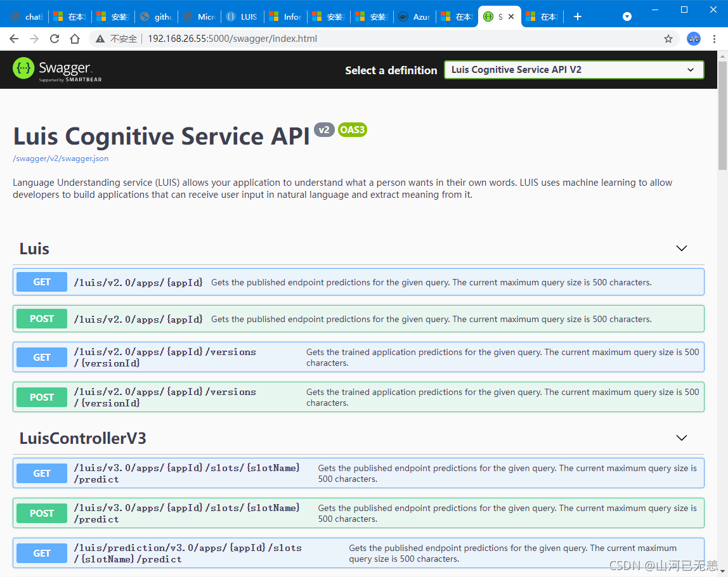Switch to the Micr tab
This screenshot has width=728, height=577.
(x=200, y=16)
